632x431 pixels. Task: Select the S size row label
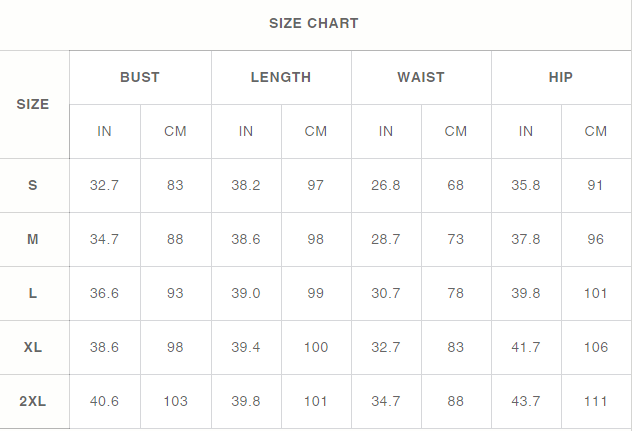pyautogui.click(x=33, y=185)
